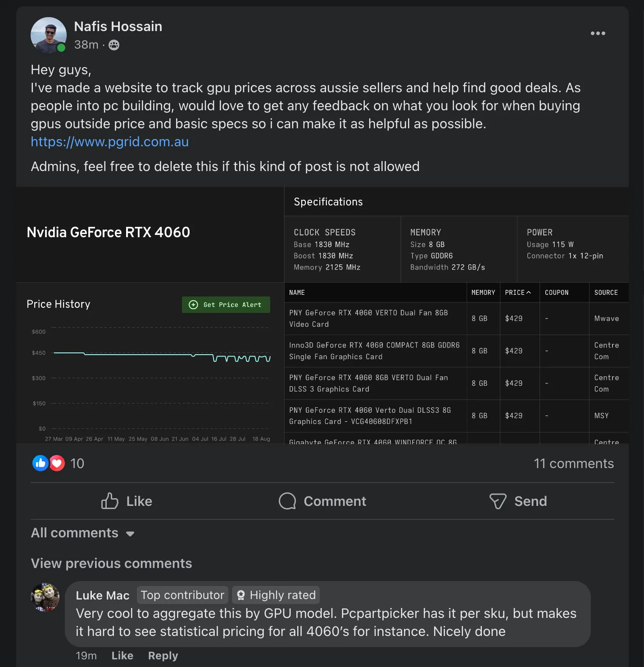Screen dimensions: 644x667
Task: Open the RTX 4060 screenshot image
Action: click(322, 315)
